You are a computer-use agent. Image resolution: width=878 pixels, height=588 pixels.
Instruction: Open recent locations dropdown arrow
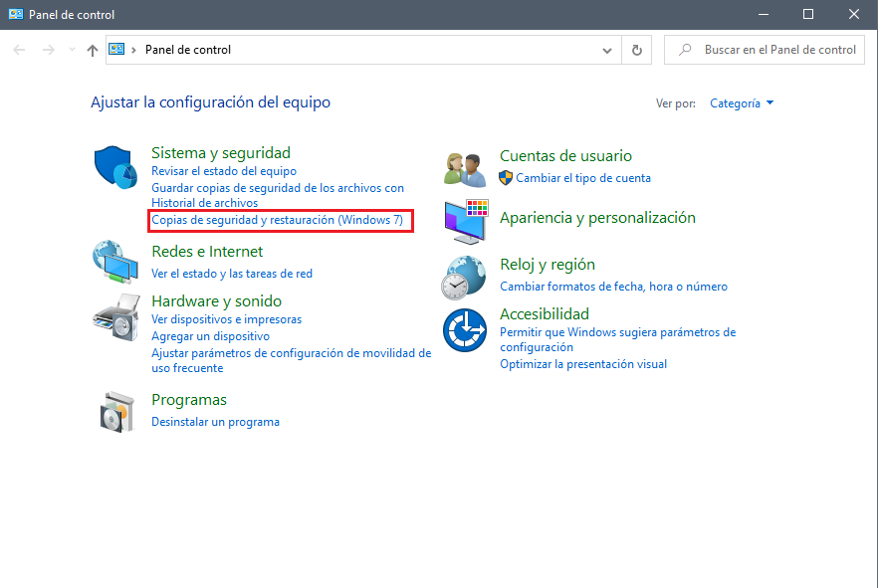(71, 50)
